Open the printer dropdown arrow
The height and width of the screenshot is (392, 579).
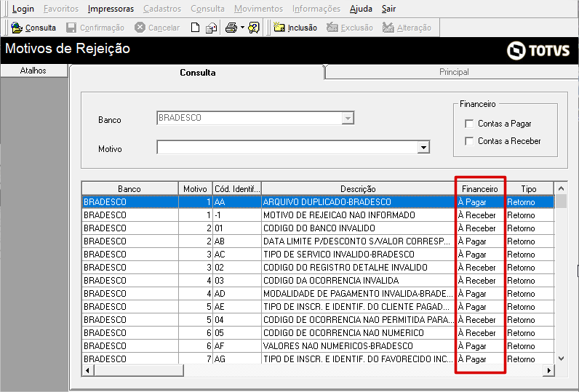coord(242,28)
